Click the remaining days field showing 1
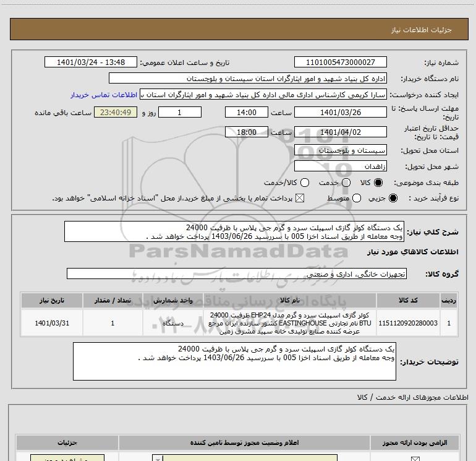 (180, 113)
